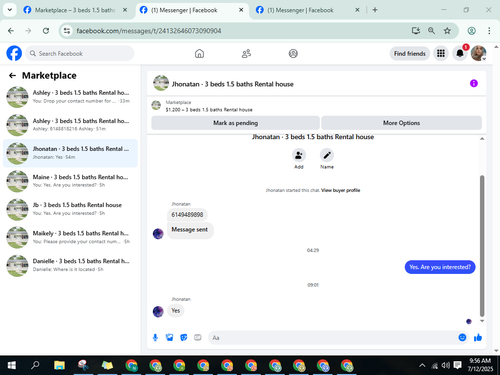Open File Explorer from the taskbar
500x375 pixels.
pos(59,366)
